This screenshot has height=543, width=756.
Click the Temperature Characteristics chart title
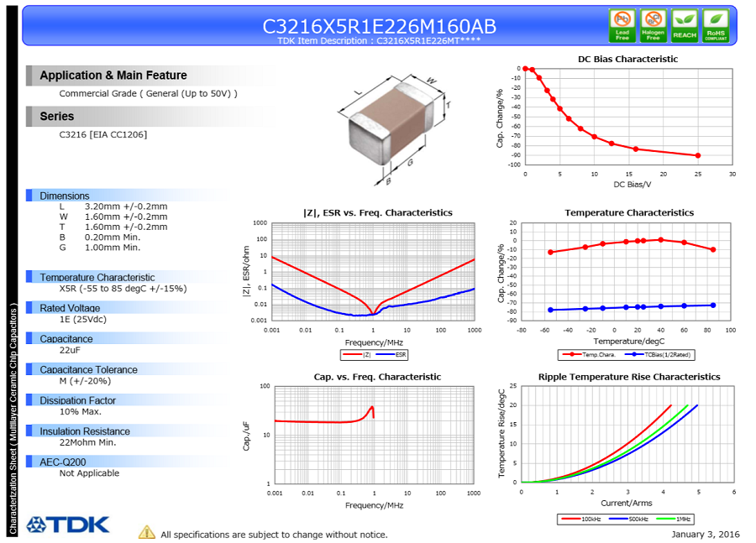629,212
